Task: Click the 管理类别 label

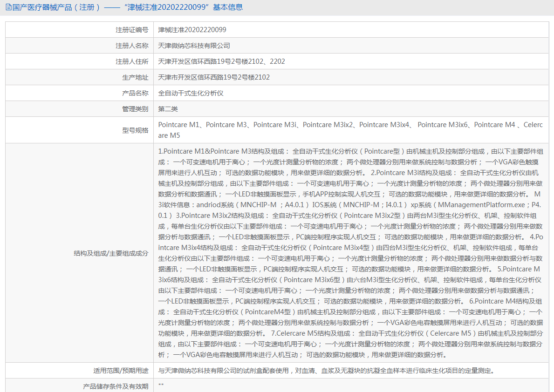Action: (135, 109)
